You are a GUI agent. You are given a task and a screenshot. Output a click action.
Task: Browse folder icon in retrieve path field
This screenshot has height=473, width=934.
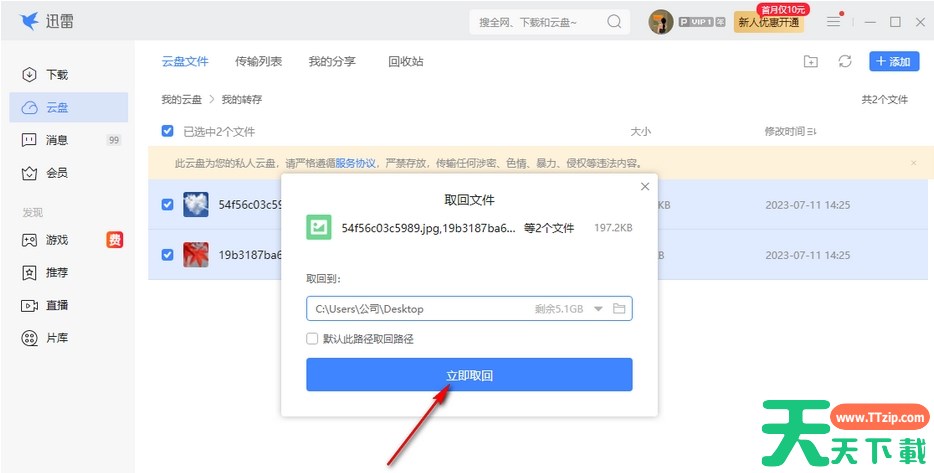click(x=619, y=309)
